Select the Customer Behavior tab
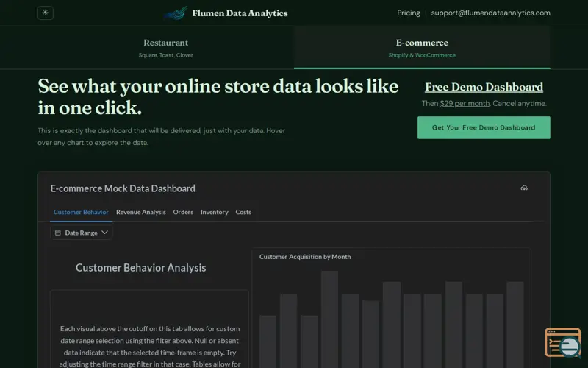588x368 pixels. pyautogui.click(x=81, y=212)
